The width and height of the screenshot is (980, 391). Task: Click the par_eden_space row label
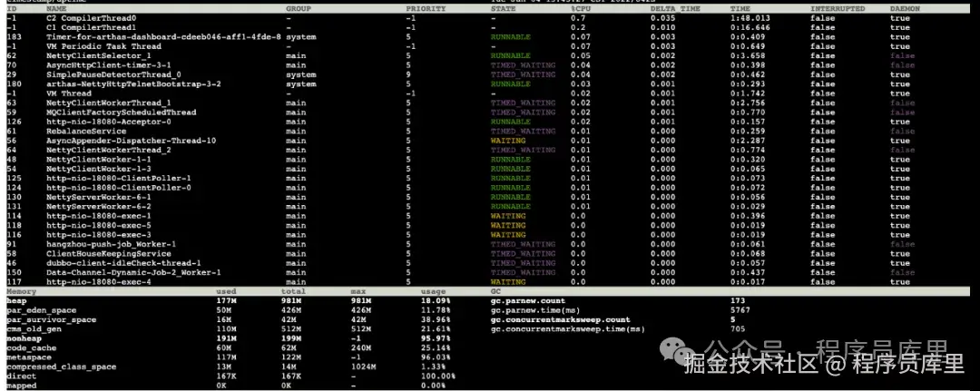tap(41, 309)
